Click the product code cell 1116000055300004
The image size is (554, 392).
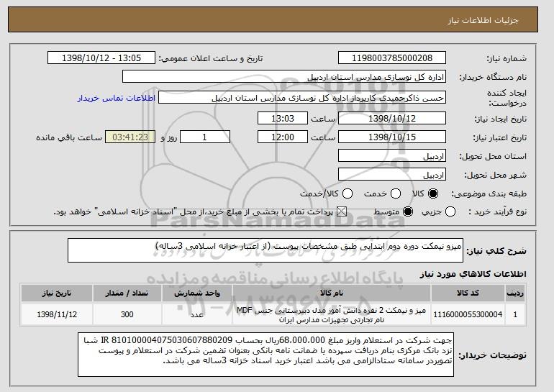(468, 314)
